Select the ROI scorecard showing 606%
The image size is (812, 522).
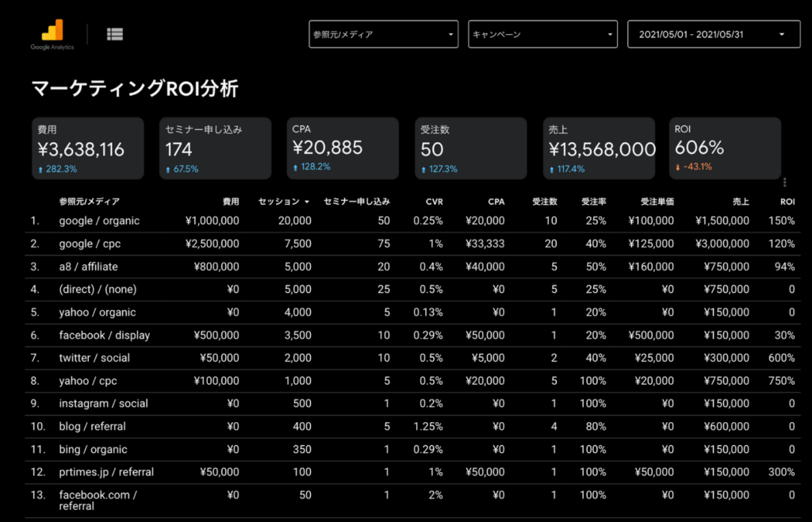point(726,148)
